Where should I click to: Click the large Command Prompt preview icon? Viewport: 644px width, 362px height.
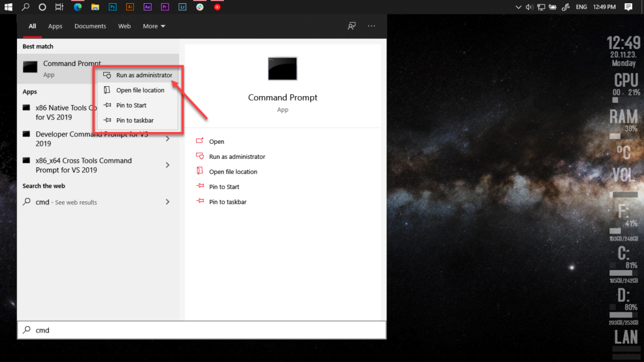coord(282,69)
